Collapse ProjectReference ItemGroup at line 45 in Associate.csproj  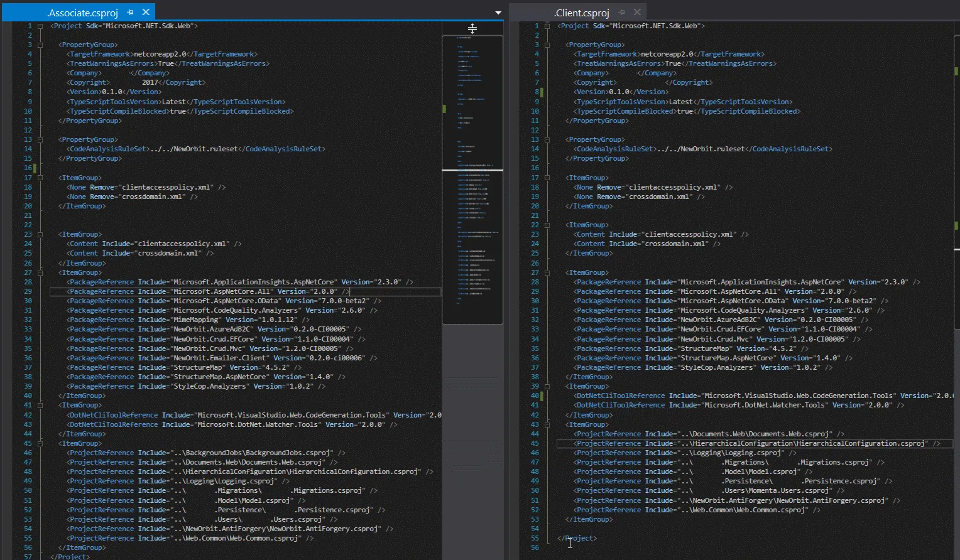coord(40,444)
